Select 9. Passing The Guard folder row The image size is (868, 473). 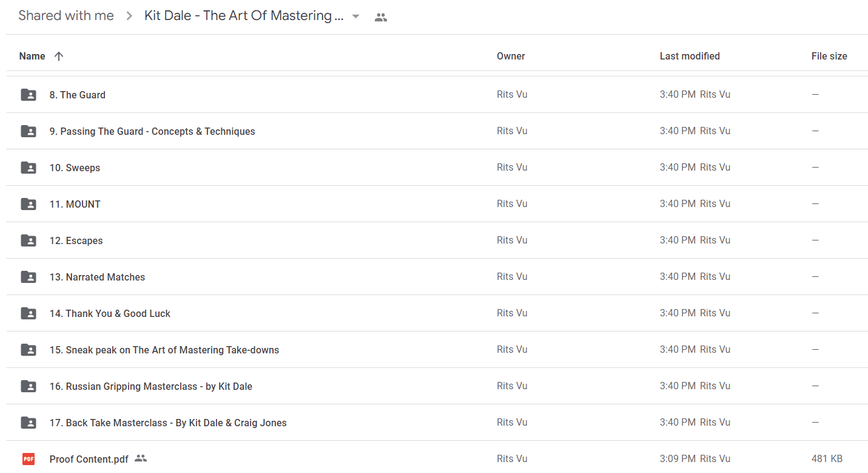[437, 131]
